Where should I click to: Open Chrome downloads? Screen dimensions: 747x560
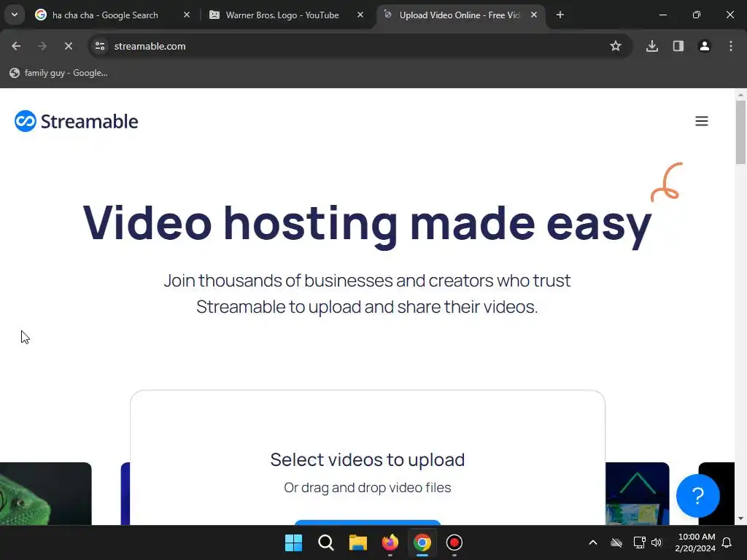651,46
